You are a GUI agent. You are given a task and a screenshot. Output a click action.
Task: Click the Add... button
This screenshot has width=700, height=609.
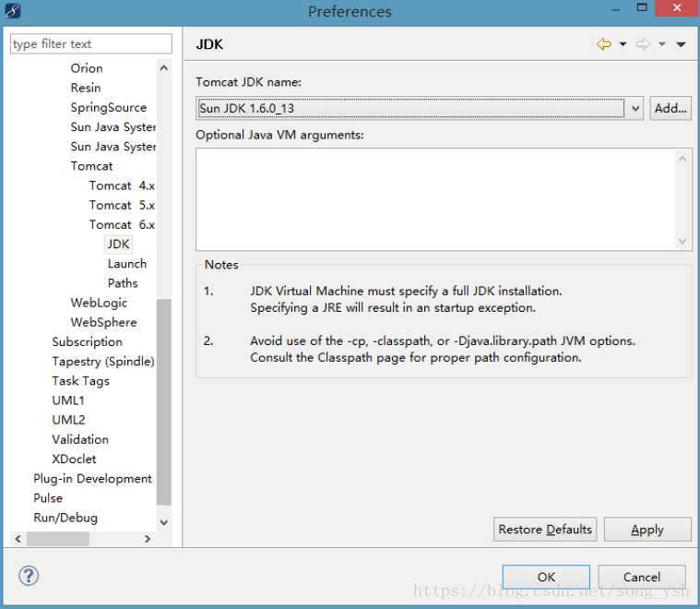pyautogui.click(x=670, y=108)
